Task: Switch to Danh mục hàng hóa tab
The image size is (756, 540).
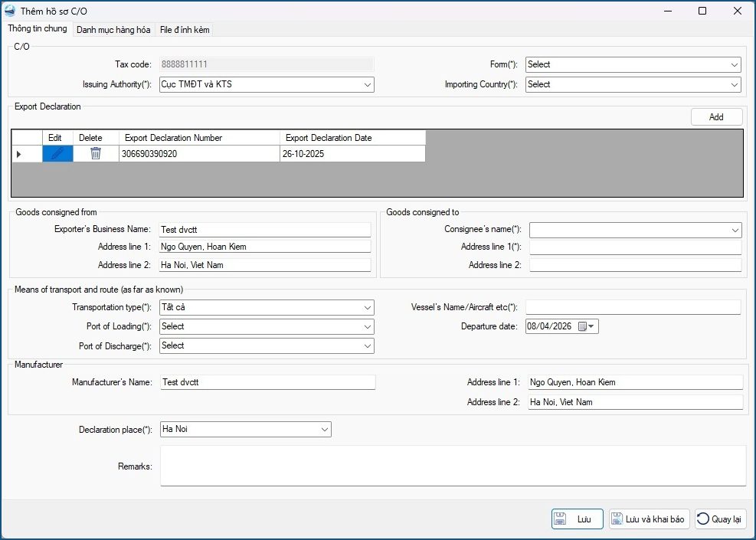Action: tap(113, 30)
